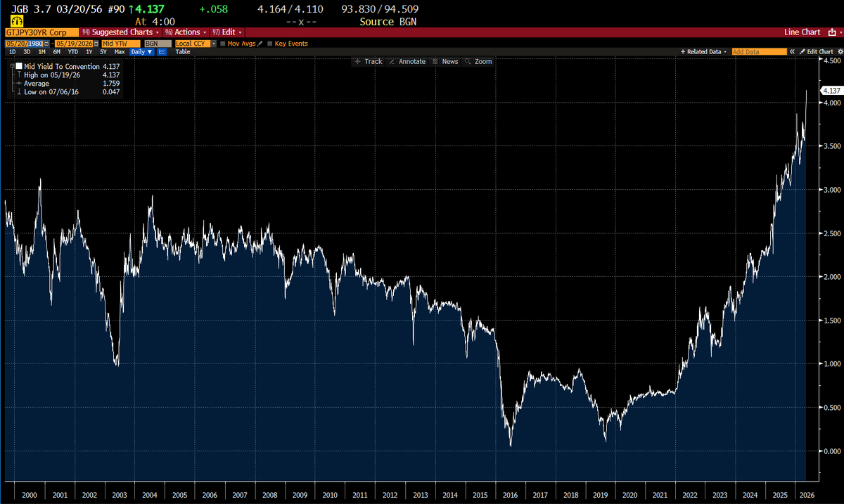Select the Annotate tool

pos(407,61)
